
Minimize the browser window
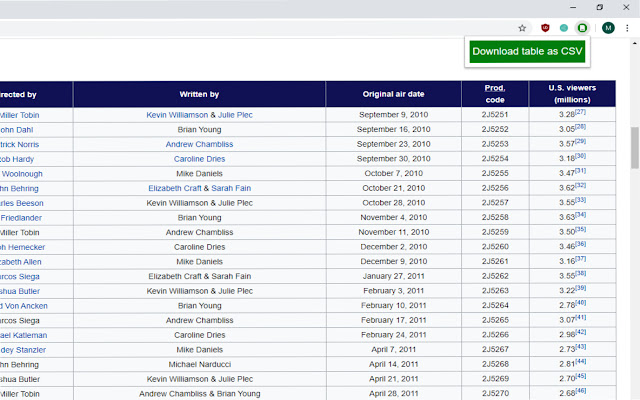pos(571,7)
